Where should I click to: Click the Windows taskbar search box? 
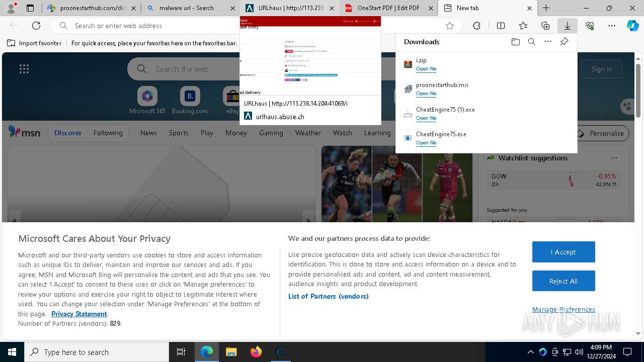(x=97, y=352)
